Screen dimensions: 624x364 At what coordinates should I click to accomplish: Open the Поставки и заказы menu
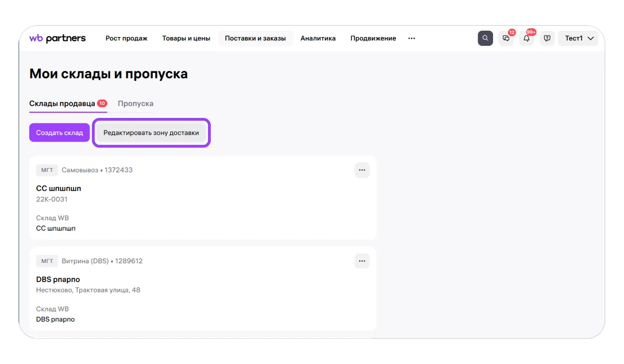[x=255, y=39]
